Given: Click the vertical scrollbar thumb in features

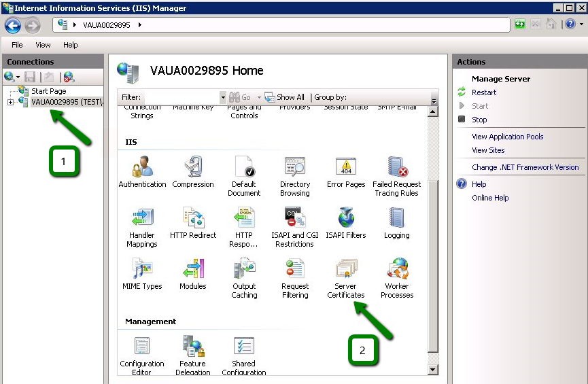Looking at the screenshot, I should [433, 266].
